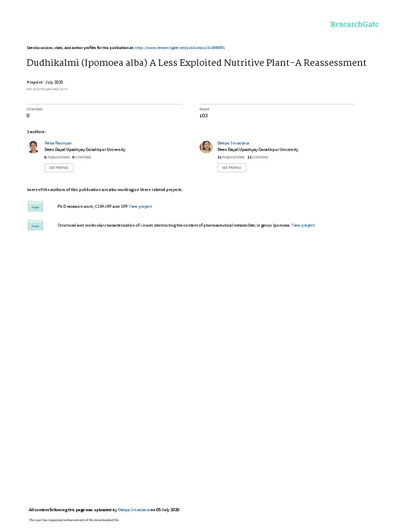Screen dimensions: 399x532
Task: Click Deepa Srivastava's profile photo
Action: click(x=206, y=147)
